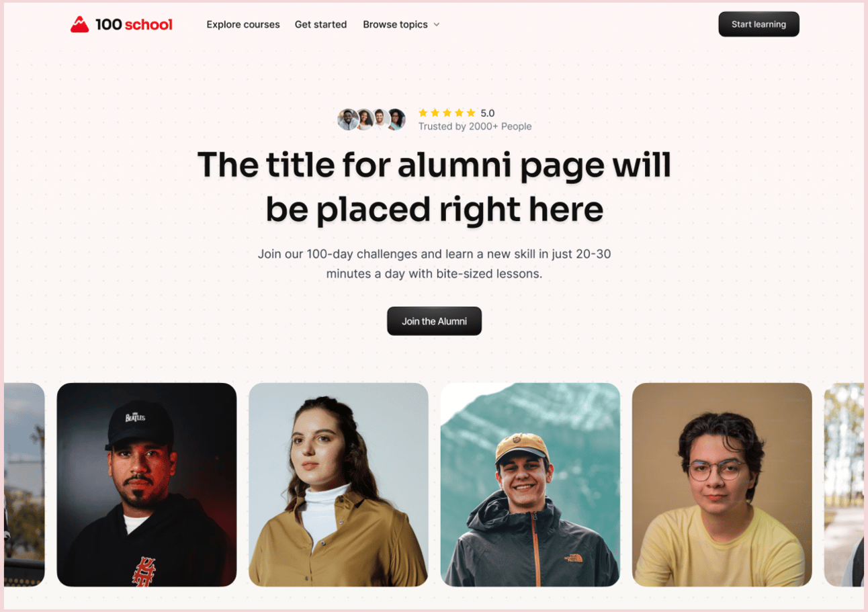Open photo of person in yellow t-shirt

pyautogui.click(x=722, y=484)
